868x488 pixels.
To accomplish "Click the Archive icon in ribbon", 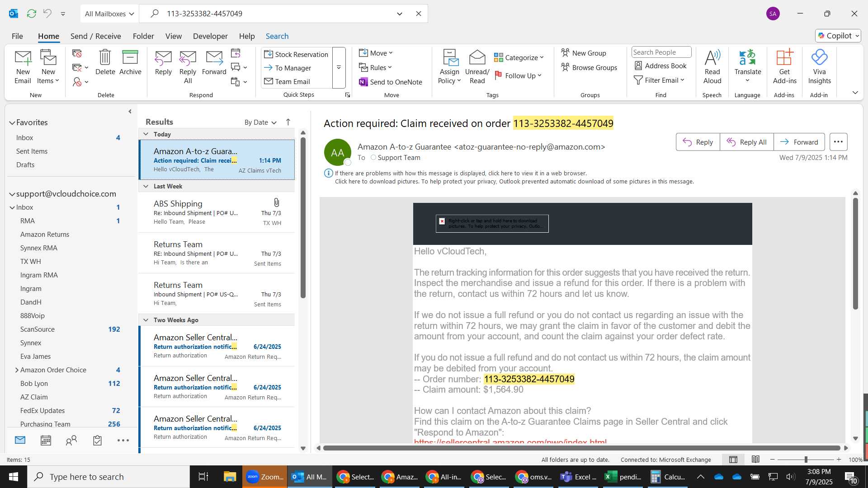I will click(x=130, y=62).
